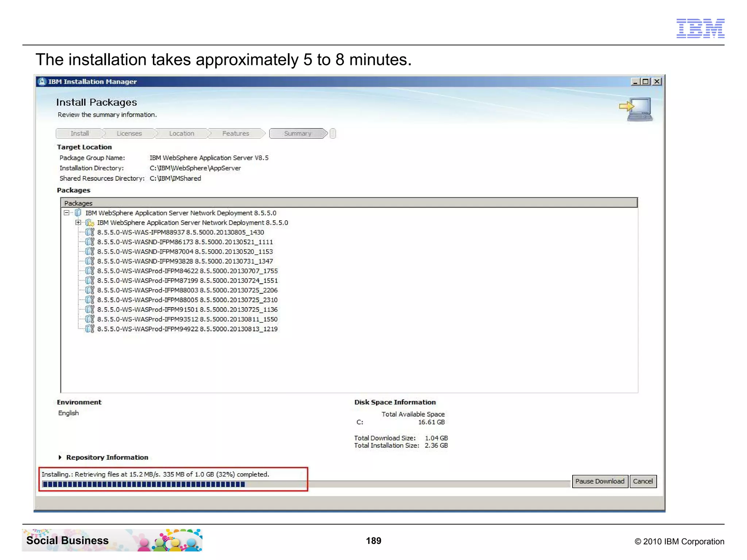Click the IBM Installation Manager title bar icon
Viewport: 747px width, 560px height.
pos(42,81)
